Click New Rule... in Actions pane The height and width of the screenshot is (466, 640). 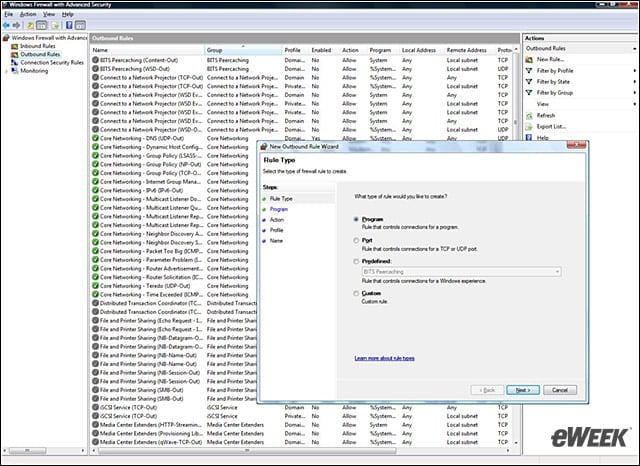[x=550, y=60]
